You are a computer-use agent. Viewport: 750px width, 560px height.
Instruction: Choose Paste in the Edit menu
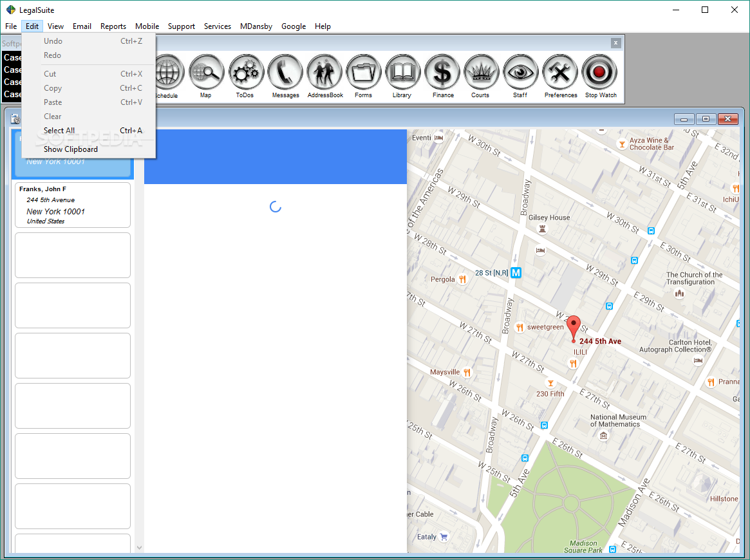88,102
